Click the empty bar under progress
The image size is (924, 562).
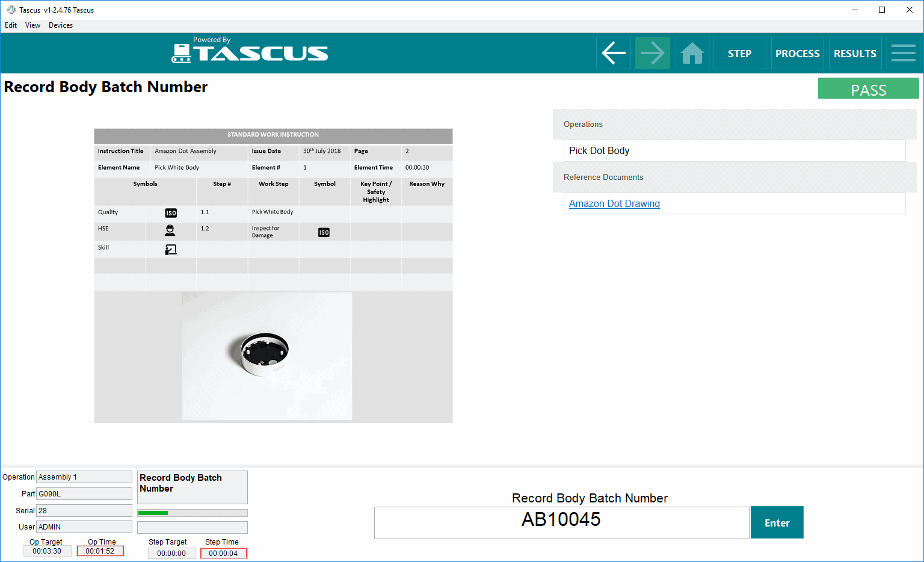click(x=192, y=527)
